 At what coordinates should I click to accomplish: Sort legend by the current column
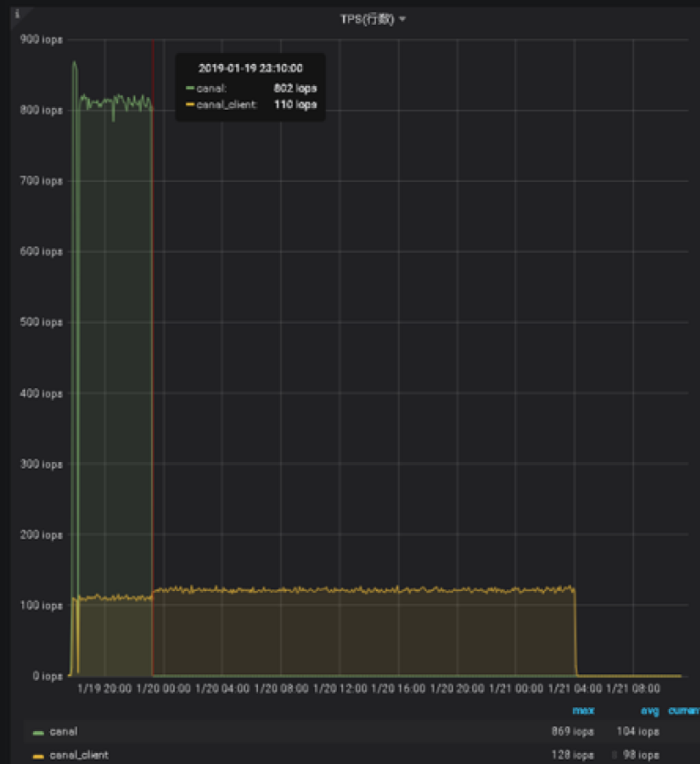(x=684, y=710)
